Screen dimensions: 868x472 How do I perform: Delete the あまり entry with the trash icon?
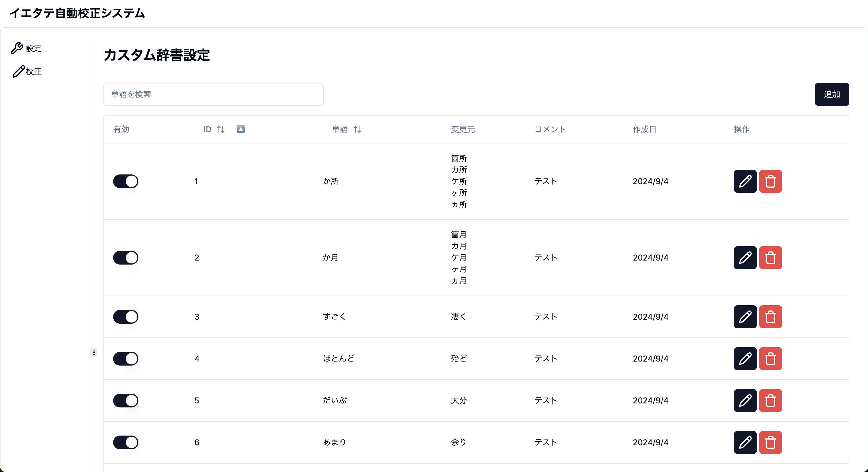point(770,442)
